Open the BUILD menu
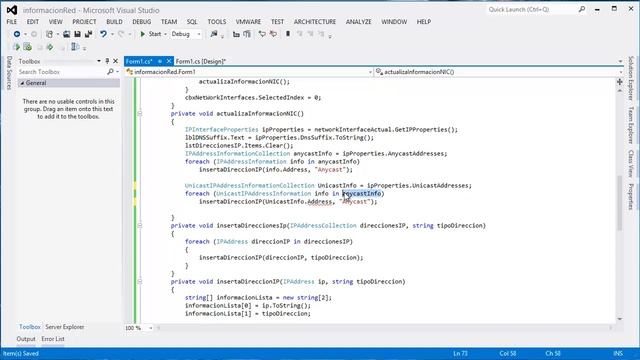 [x=114, y=22]
